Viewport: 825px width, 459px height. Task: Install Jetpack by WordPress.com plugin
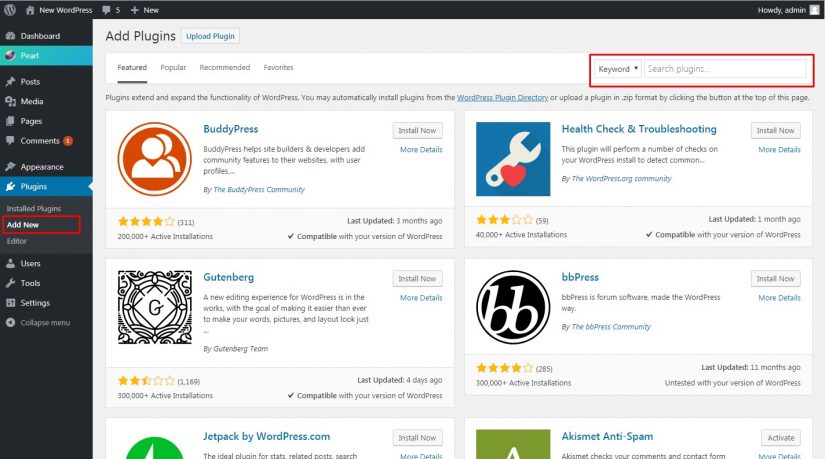tap(417, 437)
